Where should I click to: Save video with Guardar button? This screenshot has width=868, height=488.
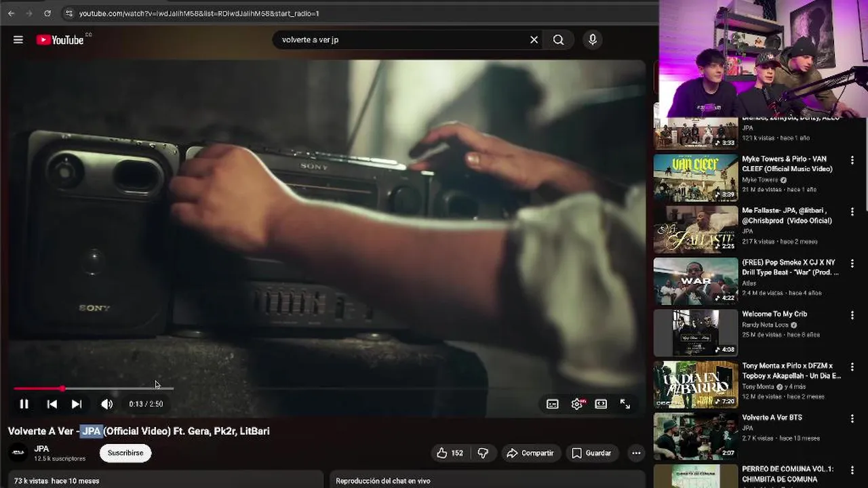(591, 453)
